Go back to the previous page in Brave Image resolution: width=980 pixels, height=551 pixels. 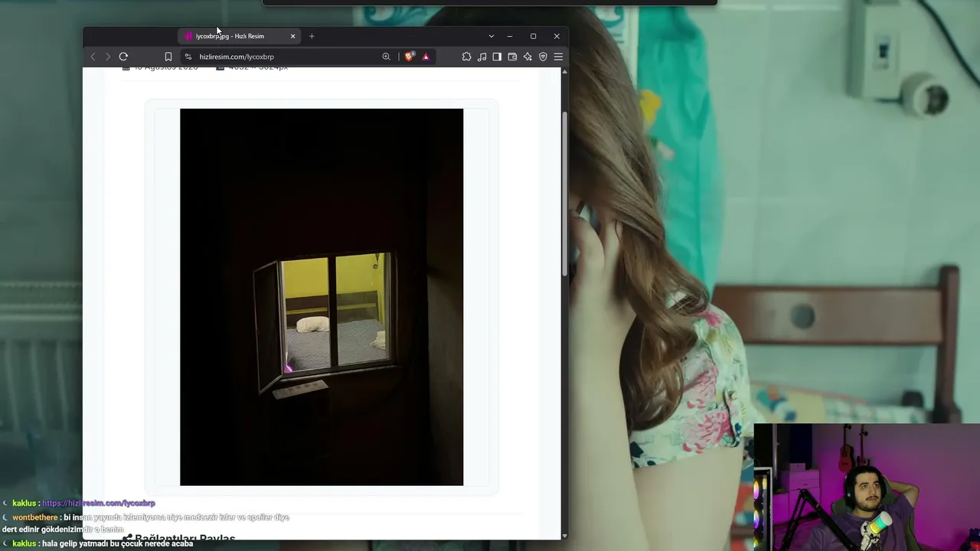pyautogui.click(x=93, y=57)
